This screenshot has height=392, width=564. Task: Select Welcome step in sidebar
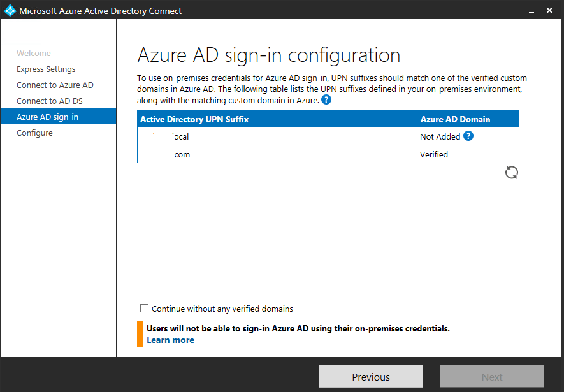point(34,54)
